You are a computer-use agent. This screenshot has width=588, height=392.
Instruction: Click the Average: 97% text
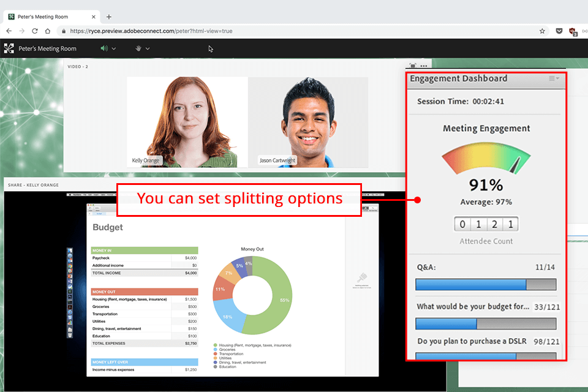tap(486, 202)
